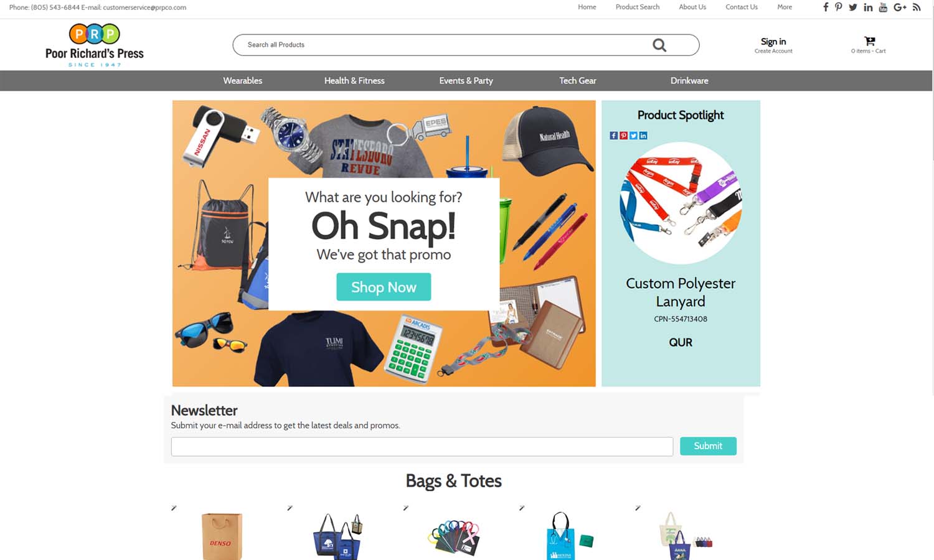Image resolution: width=934 pixels, height=560 pixels.
Task: Open the Drinkware category menu
Action: coord(689,81)
